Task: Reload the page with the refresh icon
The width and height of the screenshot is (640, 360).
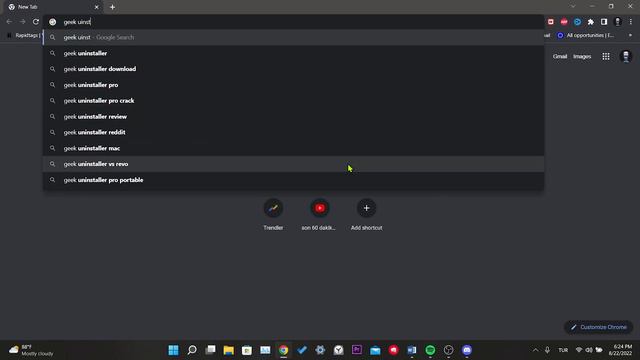Action: point(36,22)
